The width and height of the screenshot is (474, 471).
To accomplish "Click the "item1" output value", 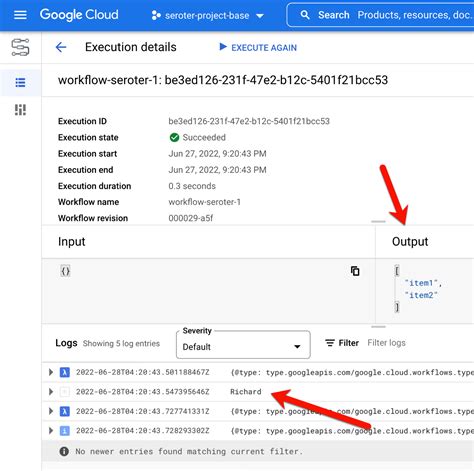I will pyautogui.click(x=421, y=283).
